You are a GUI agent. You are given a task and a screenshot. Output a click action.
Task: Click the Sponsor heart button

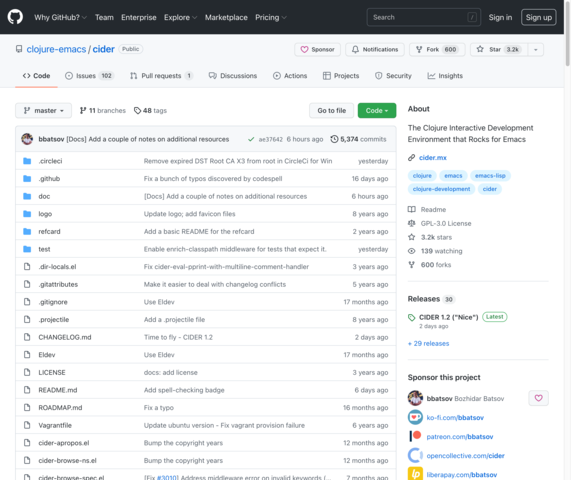click(x=317, y=50)
